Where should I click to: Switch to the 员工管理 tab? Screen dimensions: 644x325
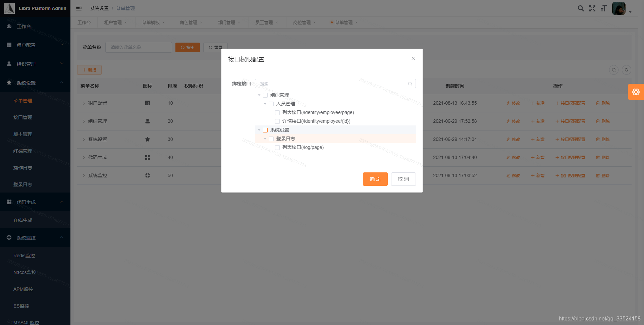tap(264, 22)
